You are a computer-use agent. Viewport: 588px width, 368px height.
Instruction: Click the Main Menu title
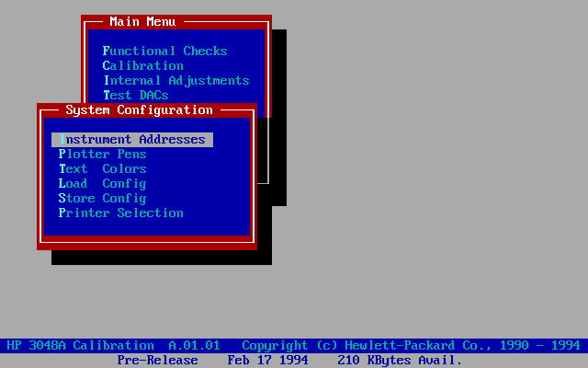pos(143,22)
